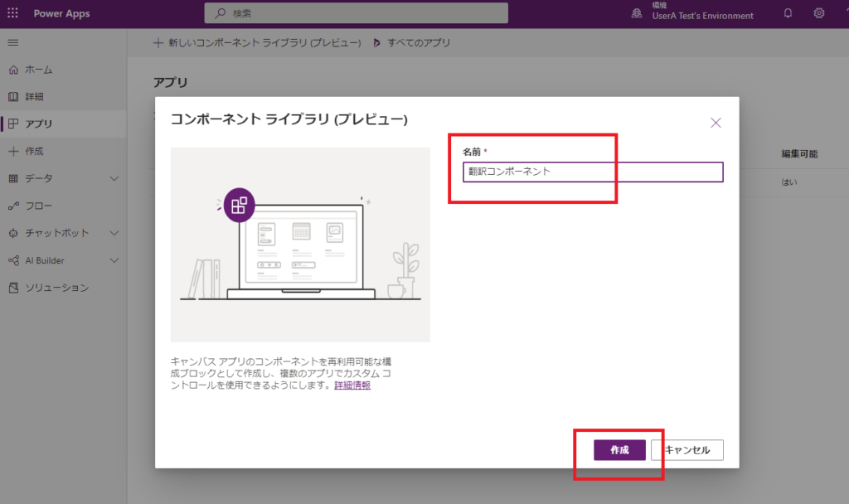The height and width of the screenshot is (504, 849).
Task: Expand the データ section chevron
Action: (114, 179)
